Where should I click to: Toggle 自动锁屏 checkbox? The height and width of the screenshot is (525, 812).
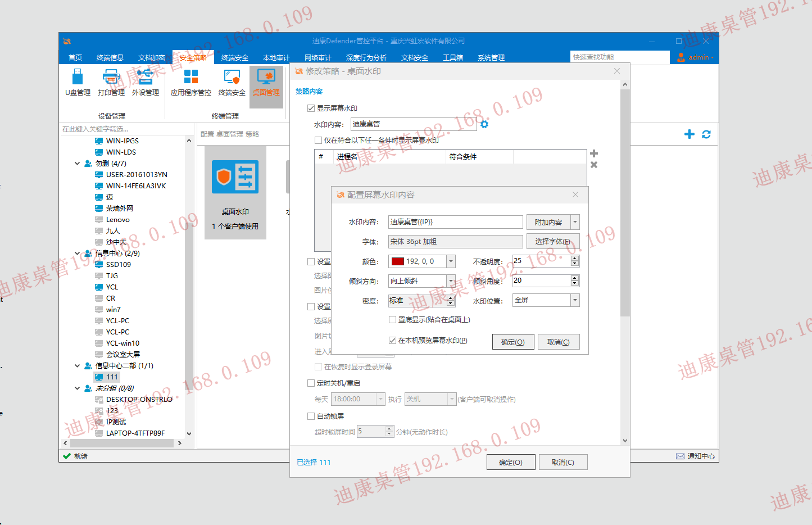[x=311, y=417]
